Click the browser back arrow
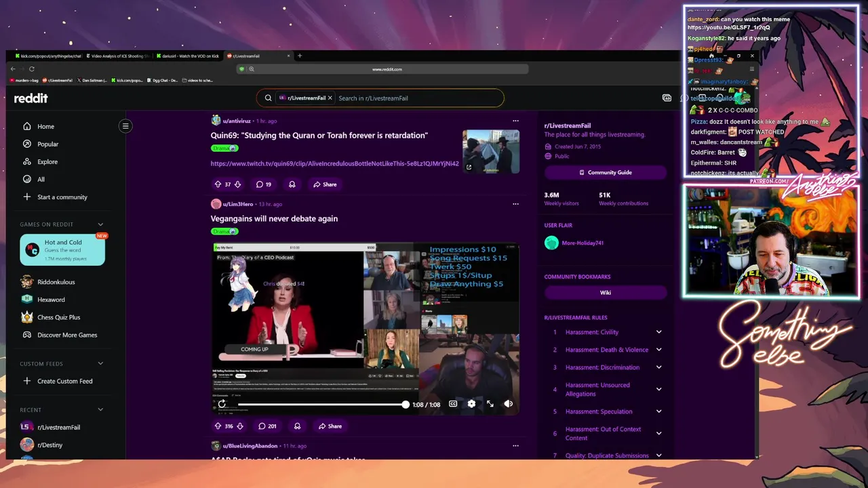 tap(13, 69)
